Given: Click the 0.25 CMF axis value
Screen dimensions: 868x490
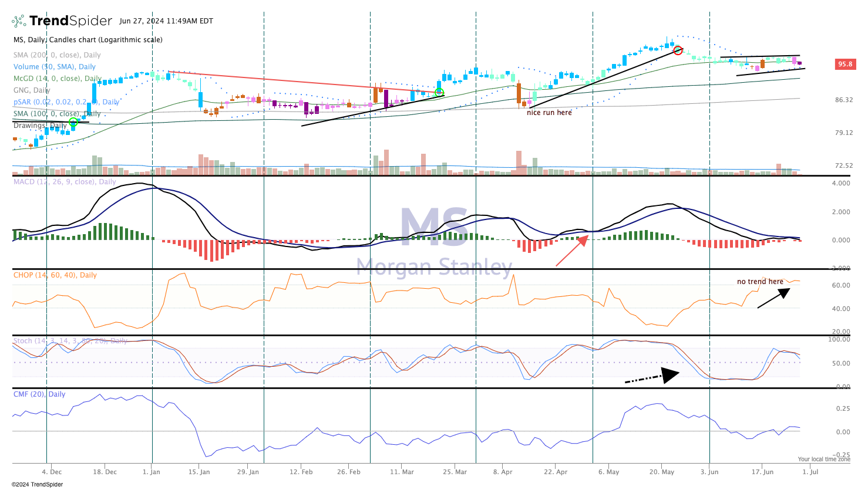Looking at the screenshot, I should click(843, 408).
